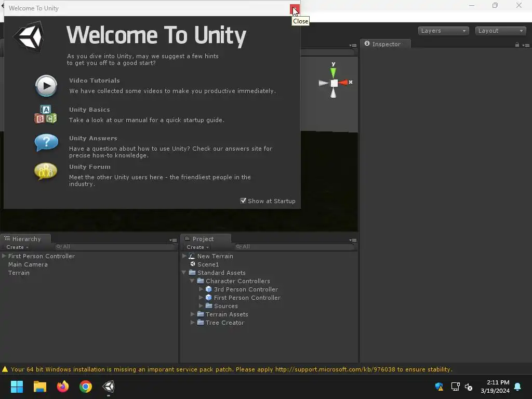This screenshot has width=532, height=399.
Task: Click the Unity logo in Welcome dialog
Action: click(x=29, y=37)
